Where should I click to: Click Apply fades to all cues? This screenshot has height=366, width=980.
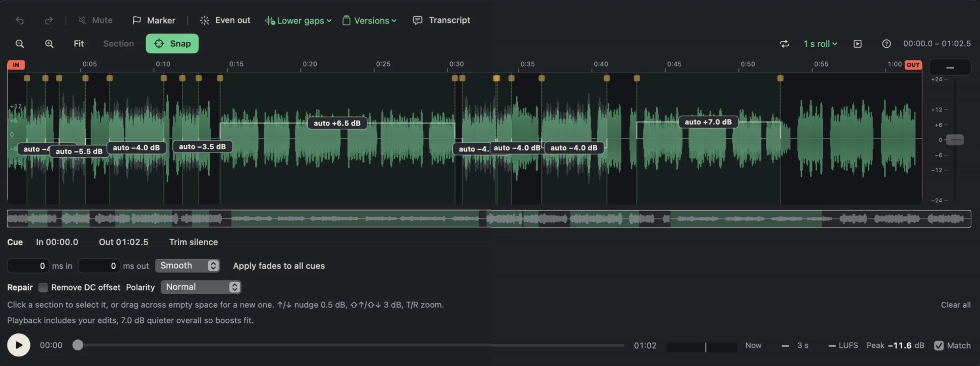279,266
